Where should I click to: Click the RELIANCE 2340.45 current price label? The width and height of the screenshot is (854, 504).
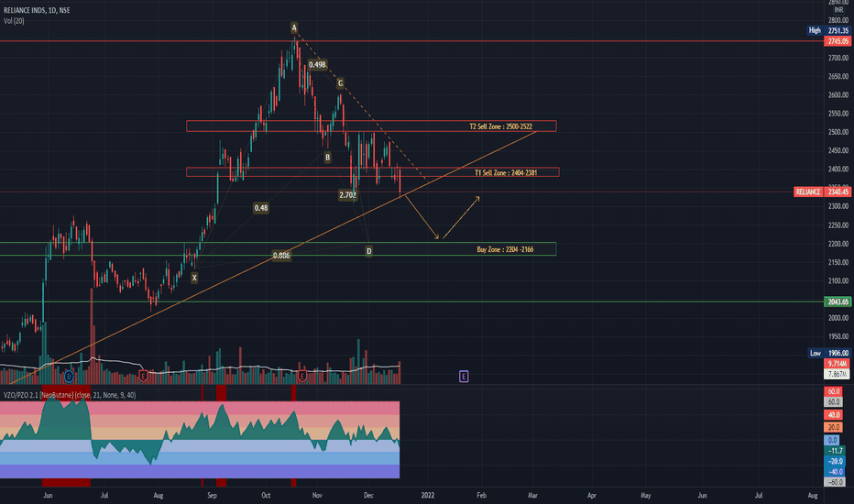click(822, 192)
